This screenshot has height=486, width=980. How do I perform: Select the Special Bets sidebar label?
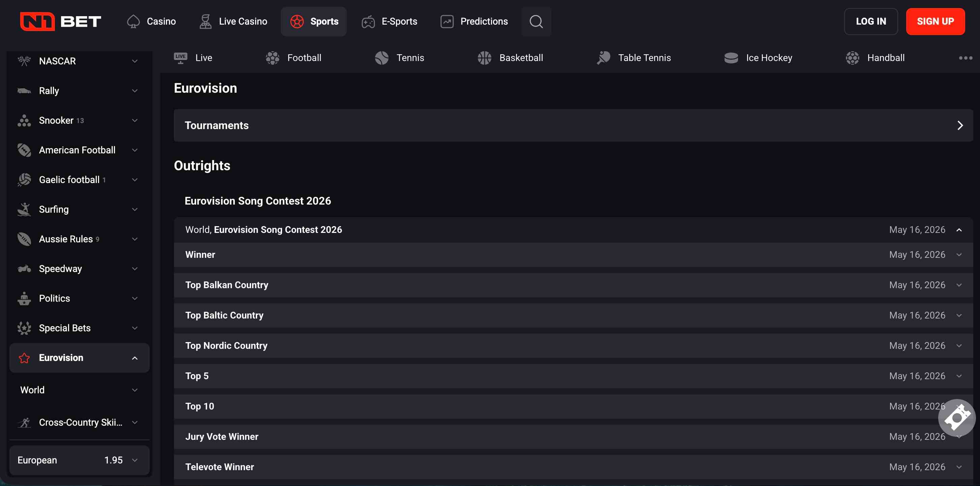[x=65, y=328]
